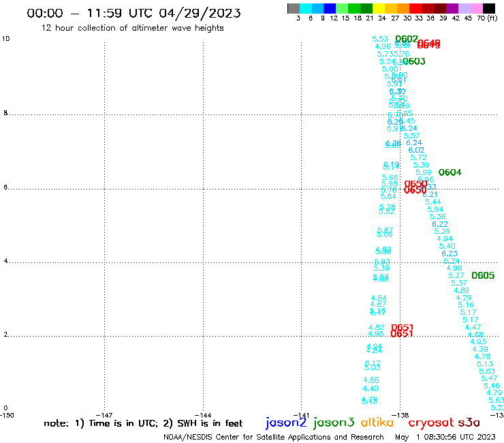The image size is (504, 443).
Task: Pick the yellow swatch in the scale
Action: pos(379,8)
